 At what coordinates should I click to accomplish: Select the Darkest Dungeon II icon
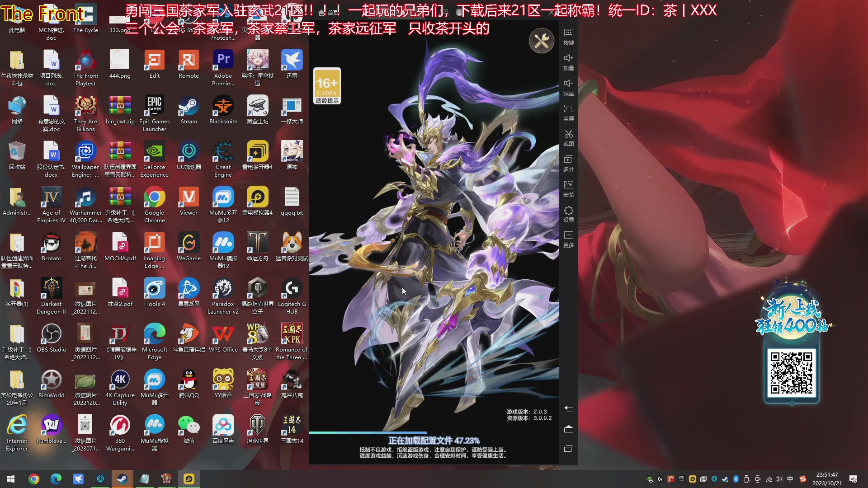(52, 296)
